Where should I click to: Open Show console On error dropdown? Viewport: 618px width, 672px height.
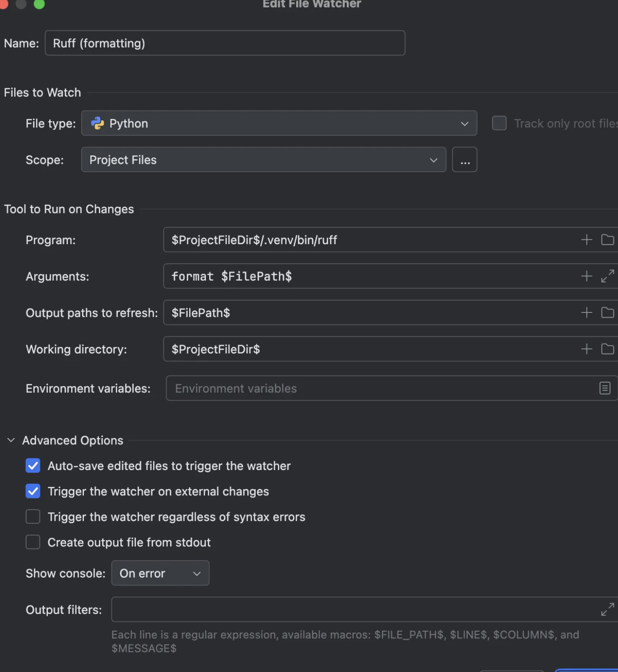coord(160,573)
